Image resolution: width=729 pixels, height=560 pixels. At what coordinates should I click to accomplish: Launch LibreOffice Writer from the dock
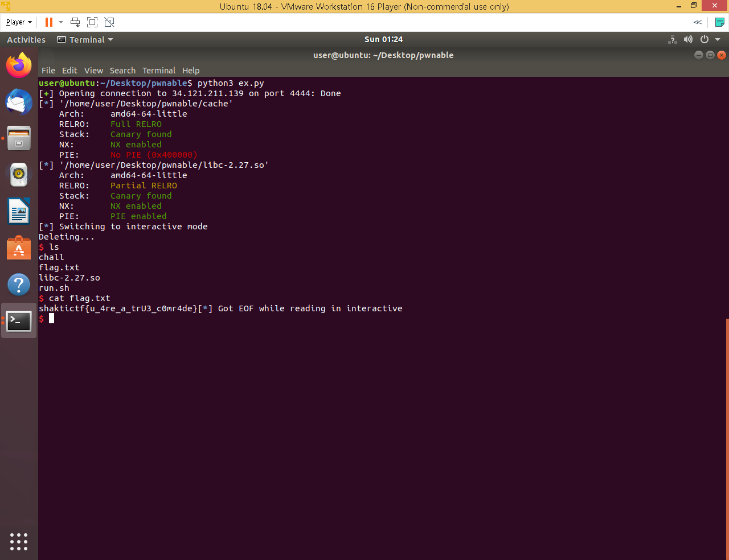19,211
